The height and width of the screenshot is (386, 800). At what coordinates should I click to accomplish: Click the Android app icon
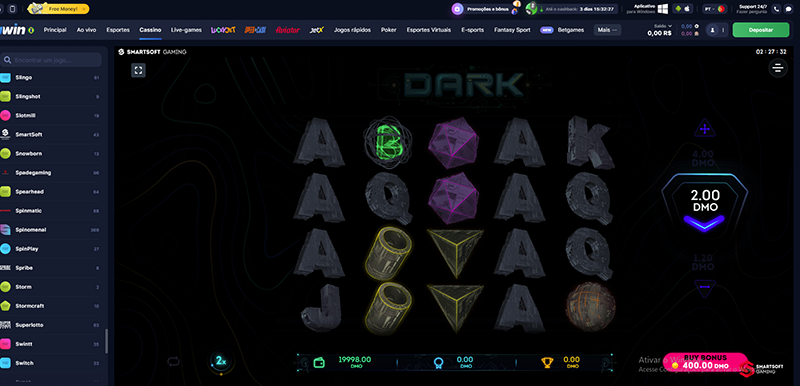[678, 9]
